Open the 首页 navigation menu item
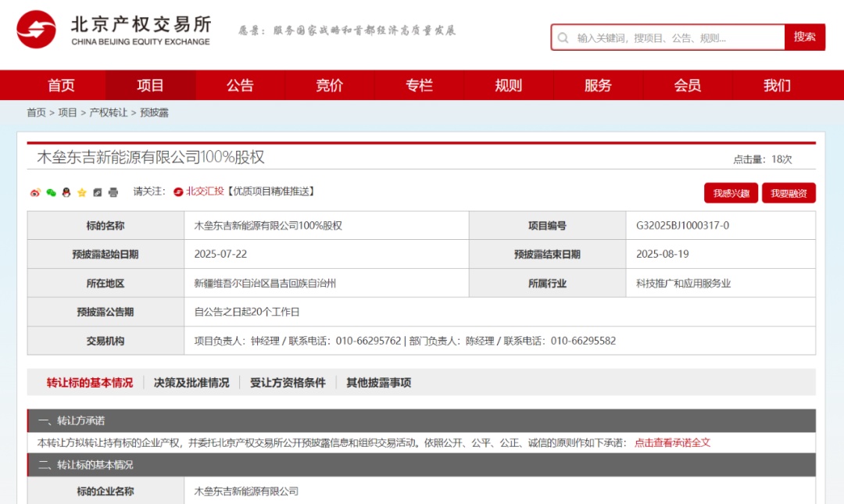844x504 pixels. 61,85
